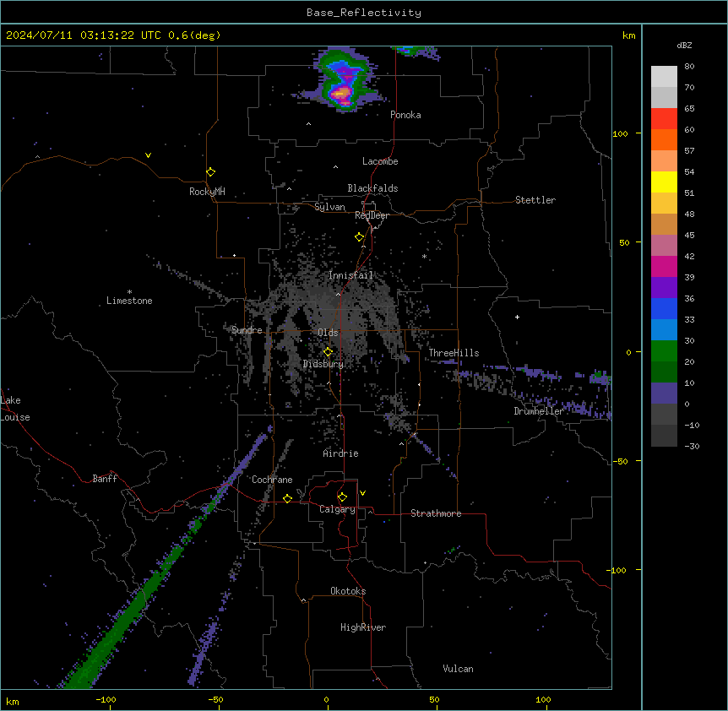Select the ThreeHills label
Viewport: 728px width, 711px height.
pyautogui.click(x=454, y=353)
